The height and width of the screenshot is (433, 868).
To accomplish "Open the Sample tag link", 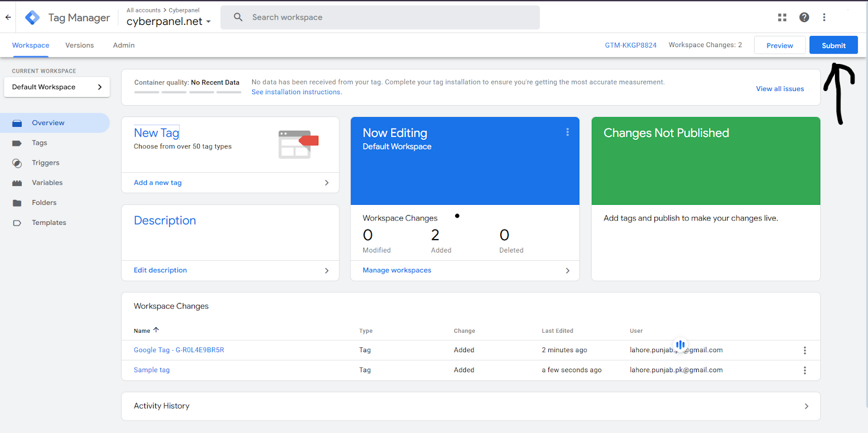I will pos(152,370).
